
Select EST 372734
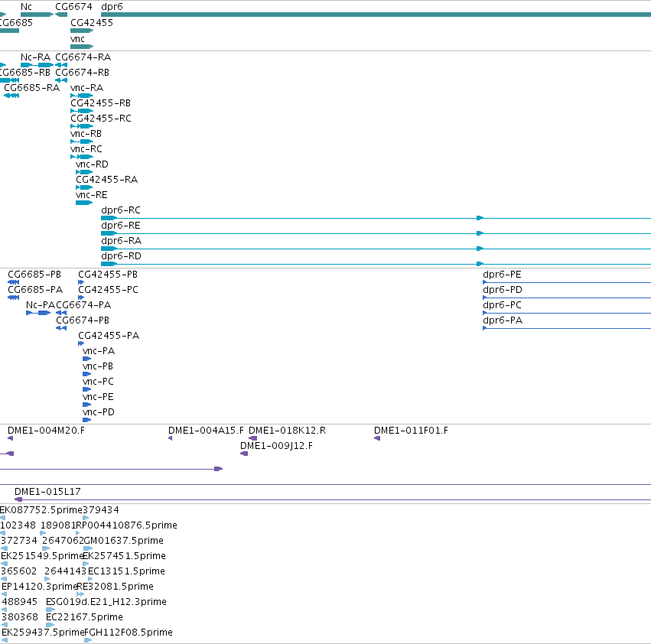pos(18,541)
